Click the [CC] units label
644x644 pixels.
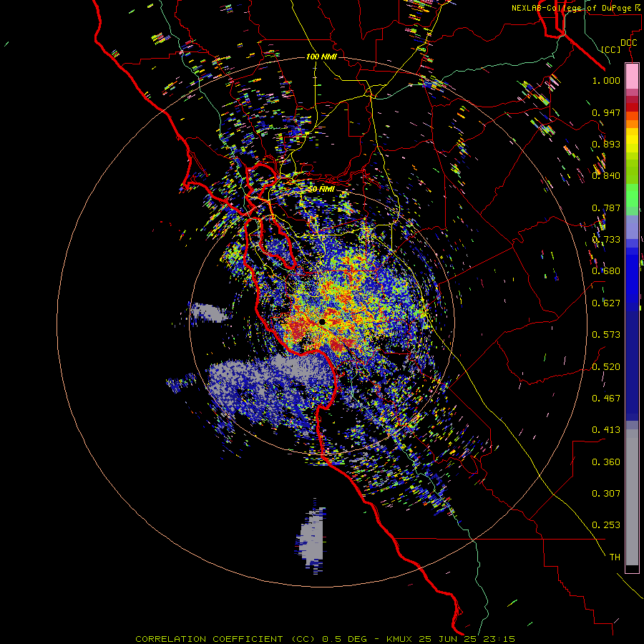click(x=611, y=49)
